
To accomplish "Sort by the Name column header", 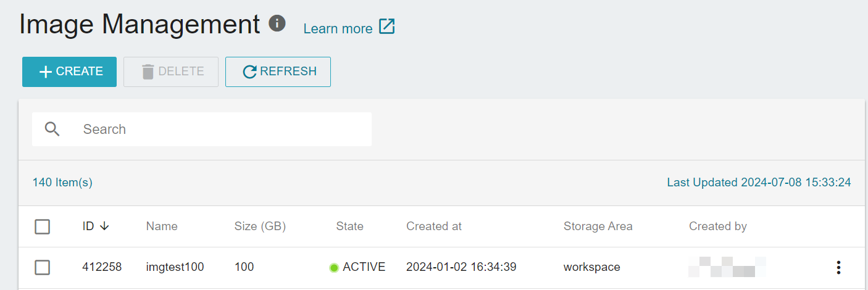I will (x=162, y=226).
